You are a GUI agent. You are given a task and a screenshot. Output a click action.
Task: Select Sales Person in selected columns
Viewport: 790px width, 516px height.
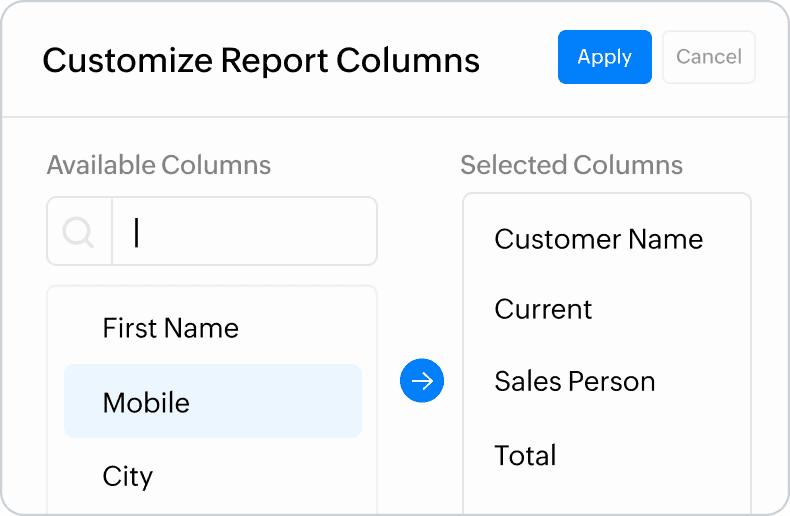[574, 381]
